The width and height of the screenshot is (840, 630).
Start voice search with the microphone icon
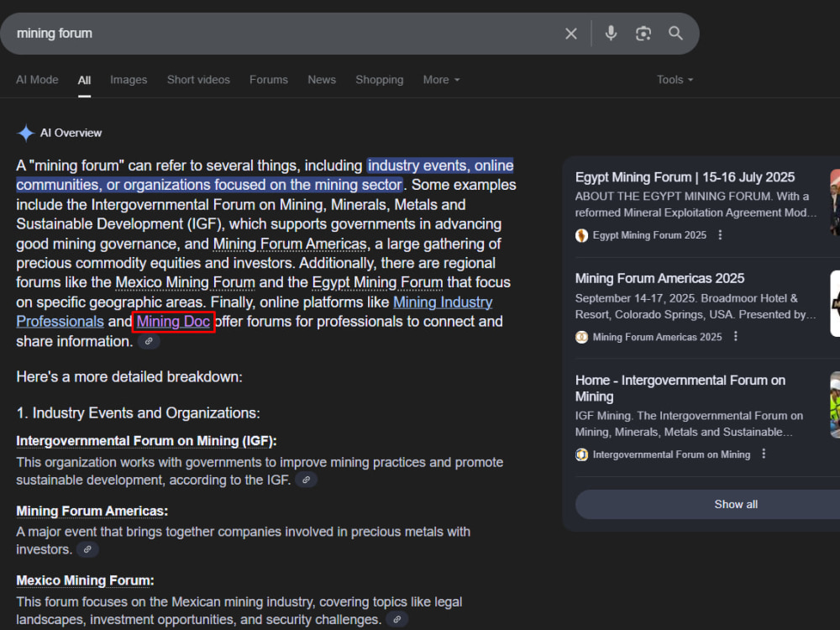(x=611, y=34)
